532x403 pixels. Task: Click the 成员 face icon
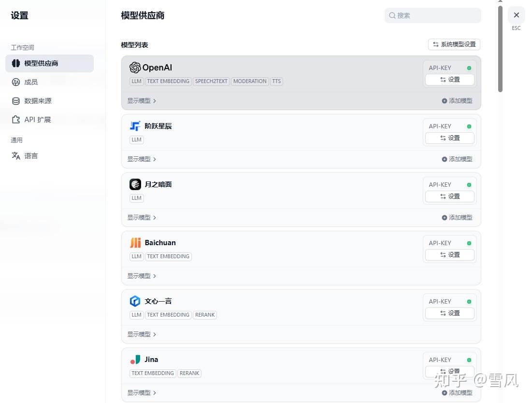click(x=16, y=82)
